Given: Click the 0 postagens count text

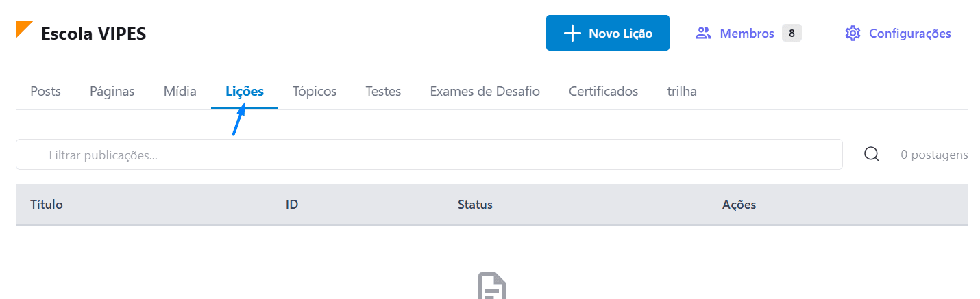Looking at the screenshot, I should click(x=934, y=155).
